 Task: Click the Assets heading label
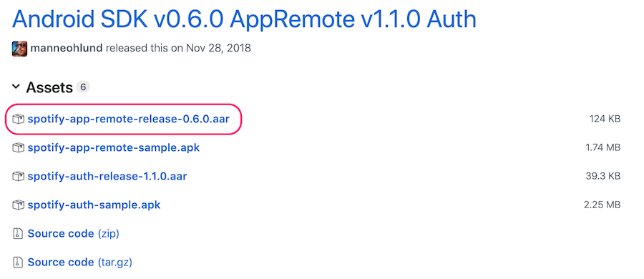[x=49, y=87]
